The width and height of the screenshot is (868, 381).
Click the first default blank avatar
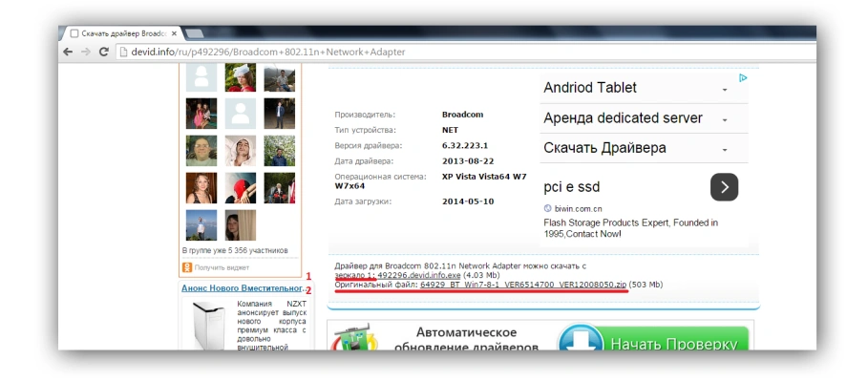pos(201,77)
